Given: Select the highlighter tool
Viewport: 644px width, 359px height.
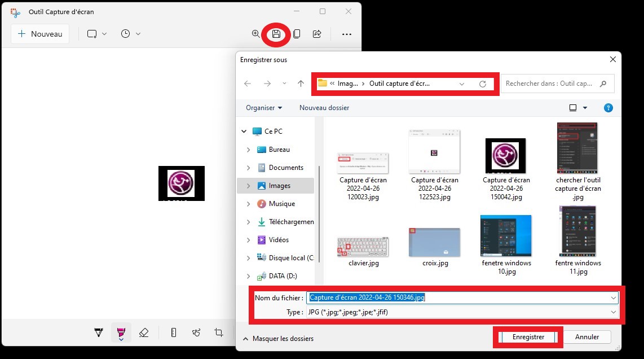Looking at the screenshot, I should [x=121, y=333].
